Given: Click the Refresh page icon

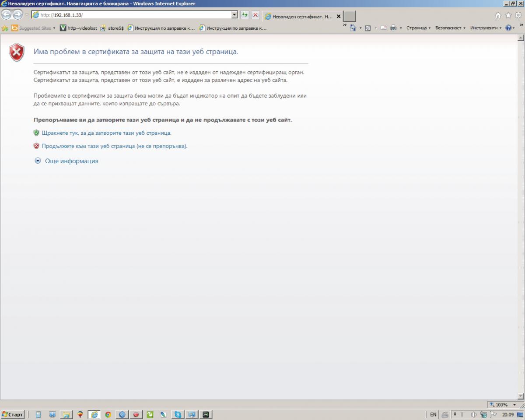Looking at the screenshot, I should click(x=245, y=15).
